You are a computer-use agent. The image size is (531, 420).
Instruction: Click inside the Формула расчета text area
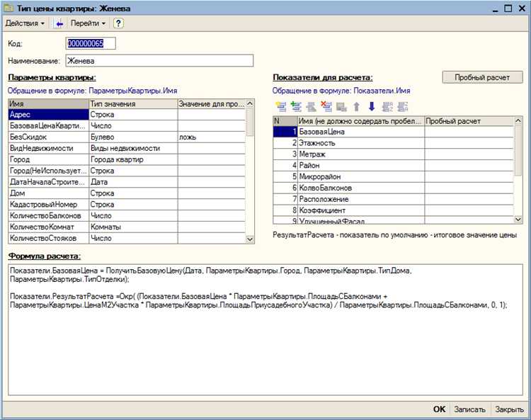point(265,329)
